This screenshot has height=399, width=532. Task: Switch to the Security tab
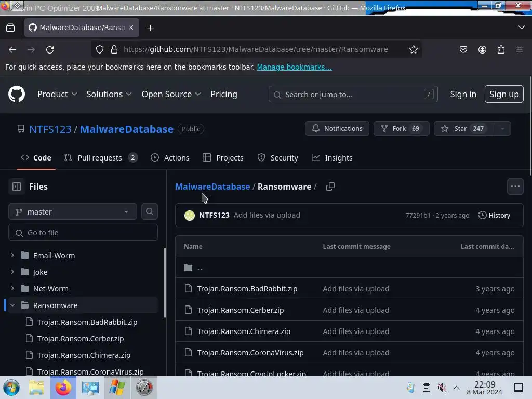277,158
